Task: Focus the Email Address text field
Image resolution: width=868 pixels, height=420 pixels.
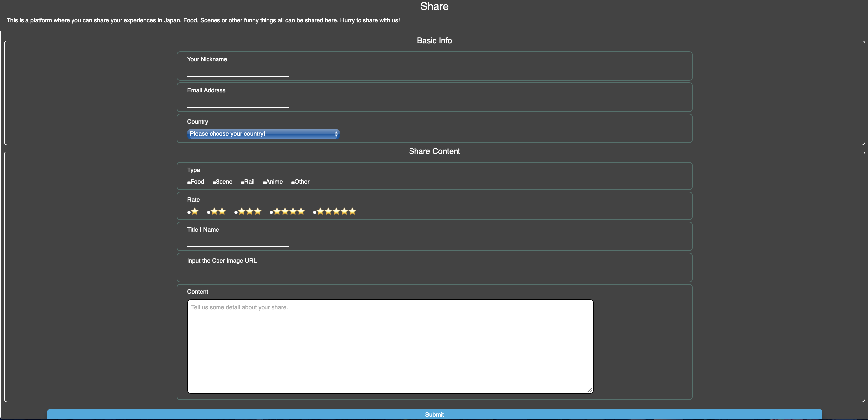Action: [238, 103]
